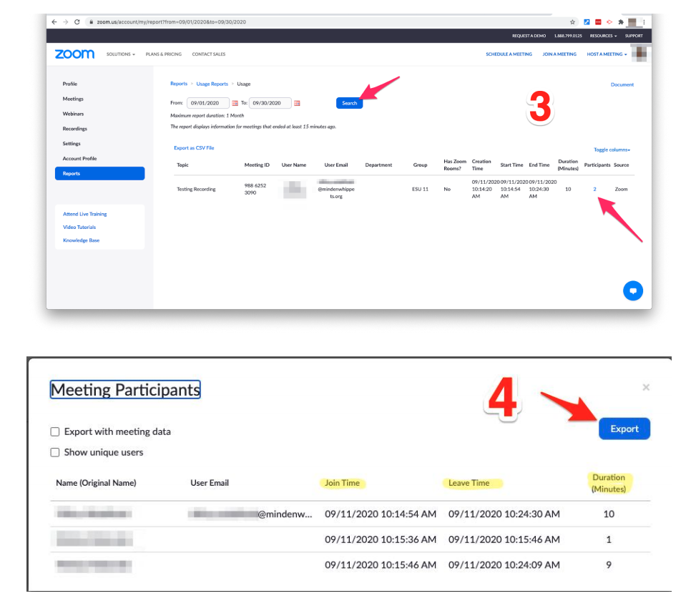Click the Search button
696x616 pixels.
(x=349, y=103)
